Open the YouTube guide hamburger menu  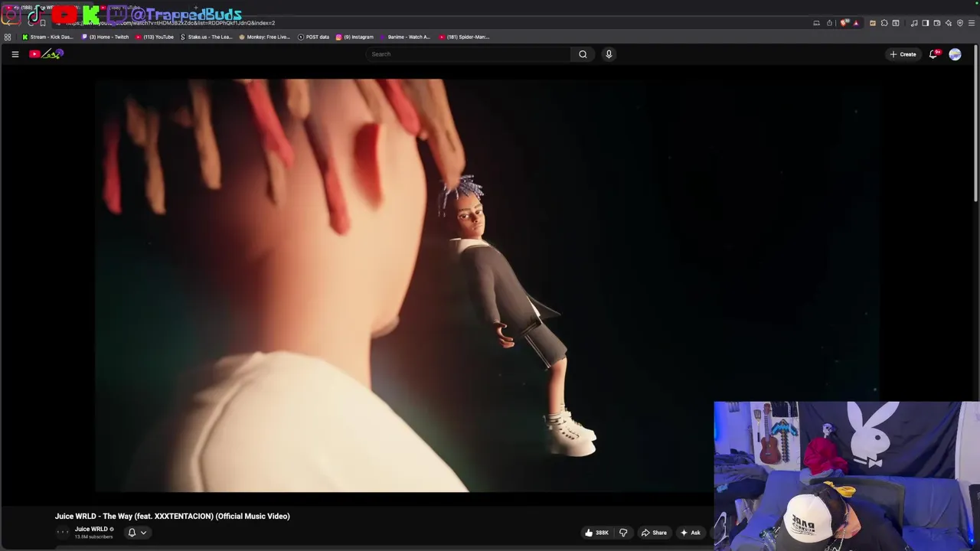15,54
